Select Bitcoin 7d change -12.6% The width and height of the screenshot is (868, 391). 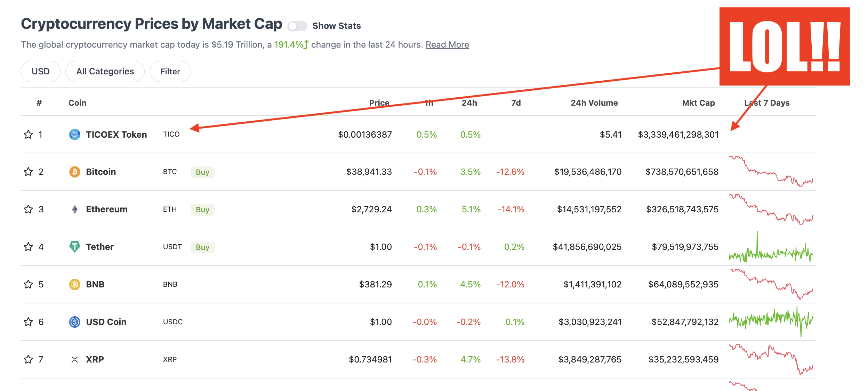(510, 172)
